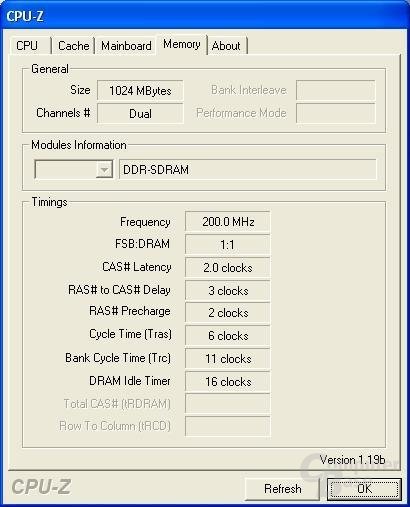Open the Cache tab
The height and width of the screenshot is (507, 410).
(x=73, y=45)
